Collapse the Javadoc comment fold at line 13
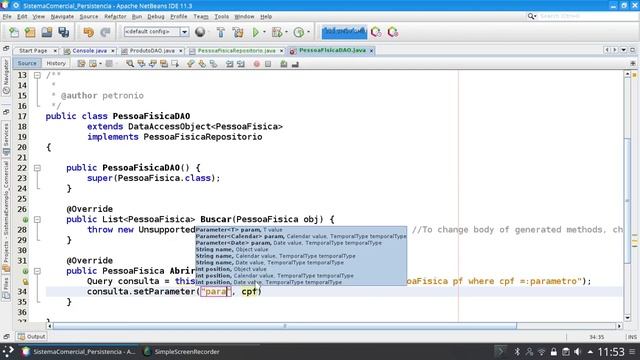640x360 pixels. point(37,75)
